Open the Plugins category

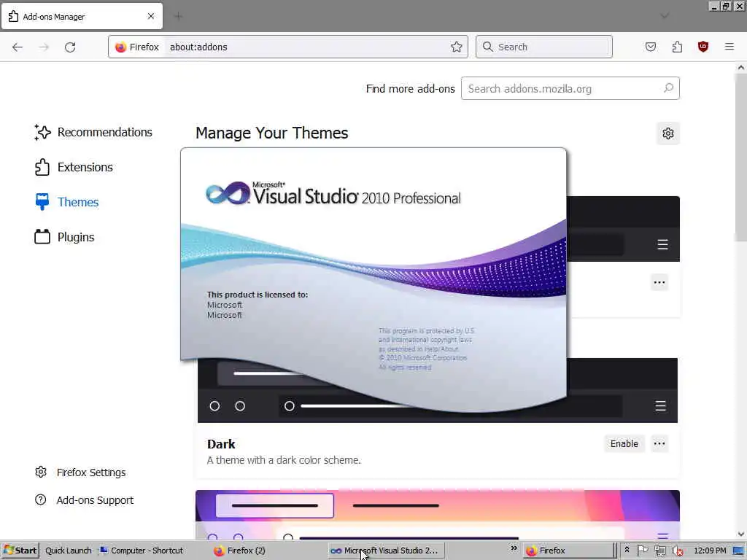tap(64, 237)
